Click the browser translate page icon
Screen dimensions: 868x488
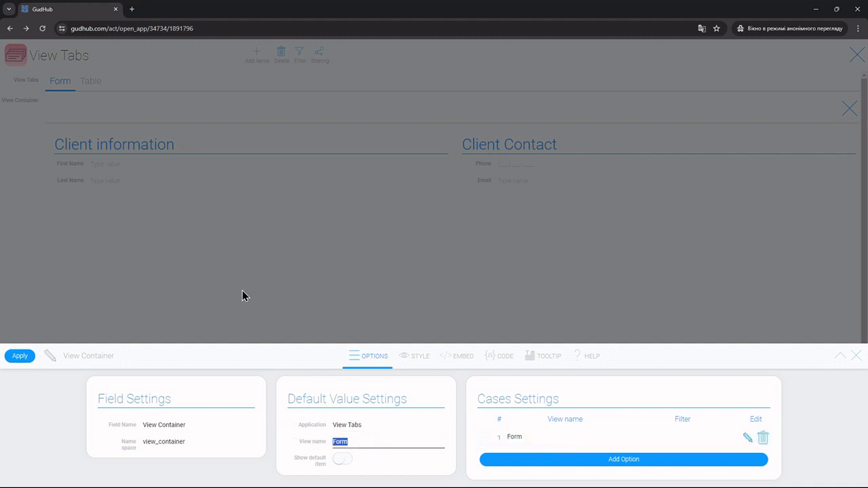click(702, 28)
